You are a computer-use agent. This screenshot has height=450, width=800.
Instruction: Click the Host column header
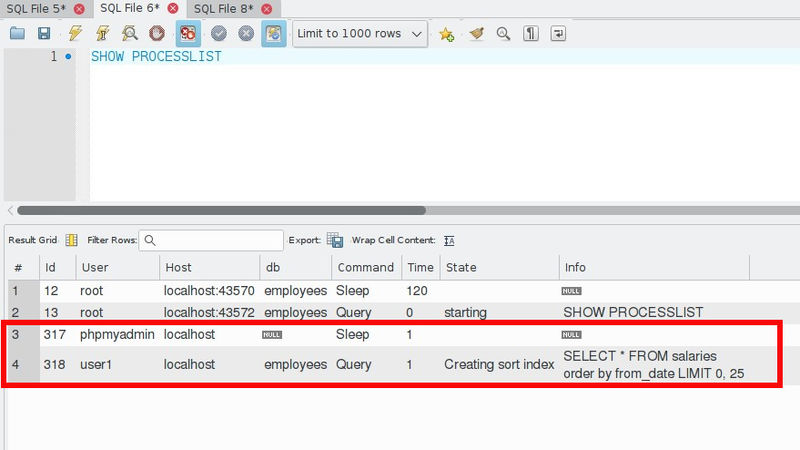coord(210,267)
